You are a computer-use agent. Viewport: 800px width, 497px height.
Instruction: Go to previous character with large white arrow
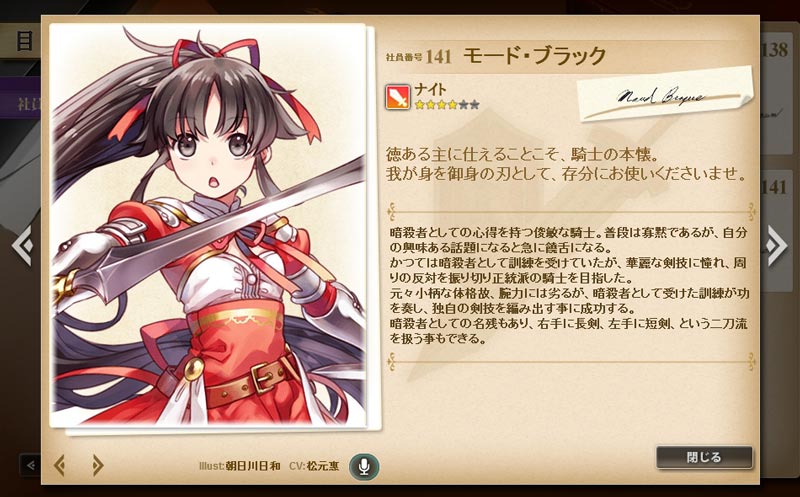pos(22,245)
